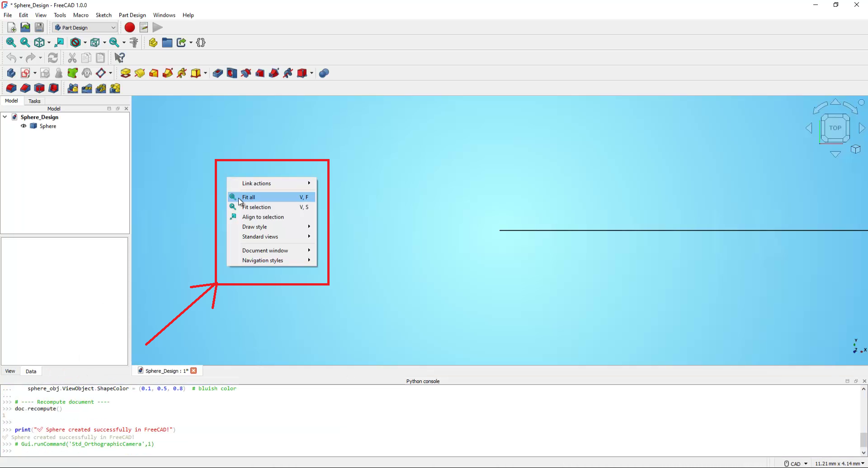This screenshot has height=468, width=868.
Task: Click the Pocket tool icon
Action: click(217, 73)
